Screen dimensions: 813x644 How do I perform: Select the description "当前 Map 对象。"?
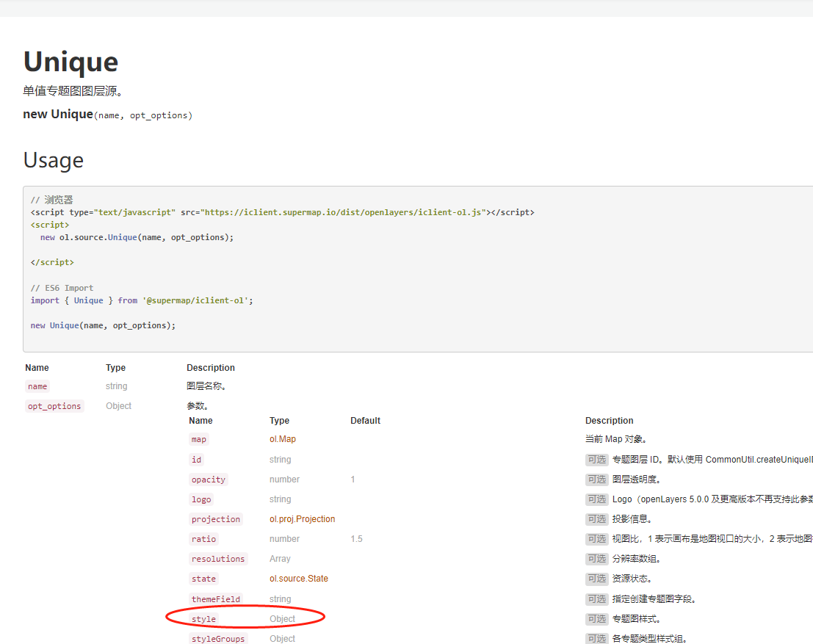pyautogui.click(x=616, y=439)
